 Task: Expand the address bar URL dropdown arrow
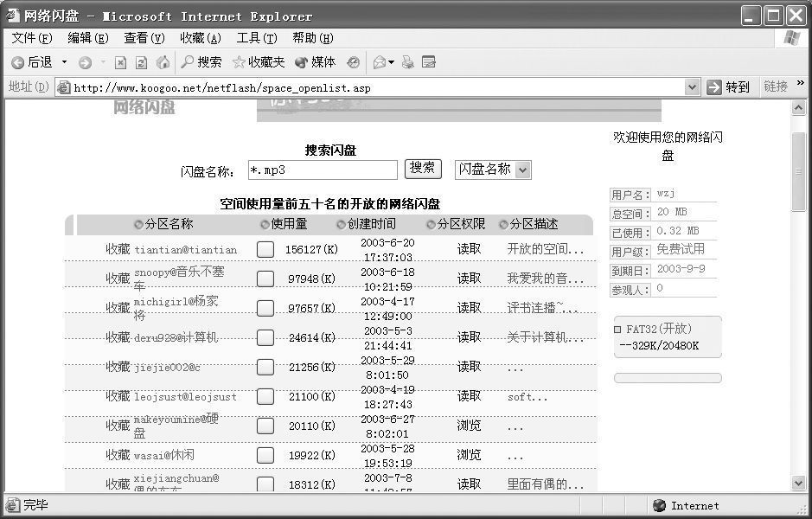(692, 87)
